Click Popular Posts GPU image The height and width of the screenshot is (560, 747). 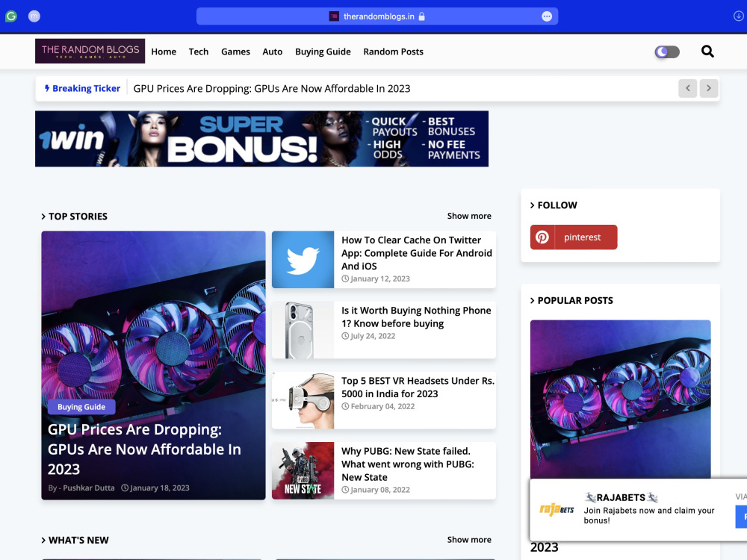pyautogui.click(x=620, y=399)
